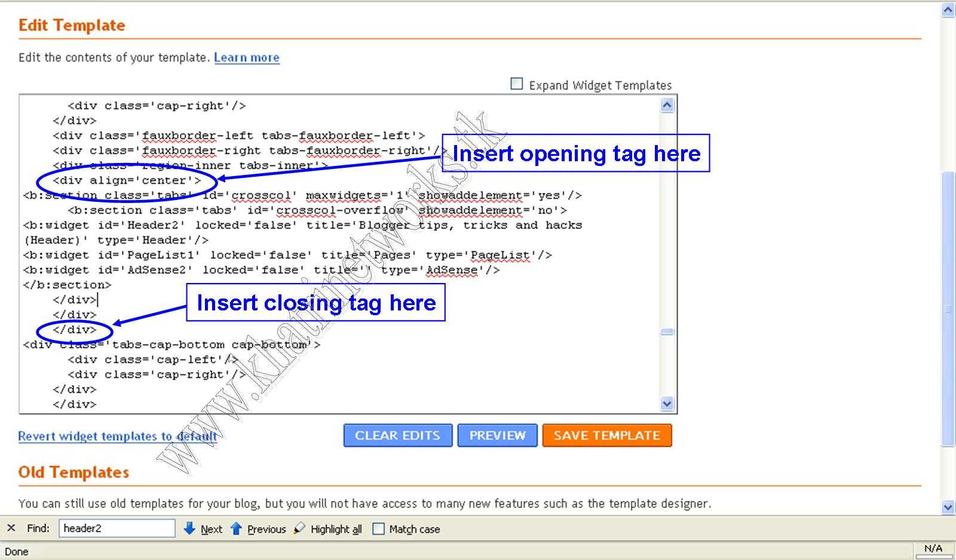
Task: Open the Learn more link
Action: (247, 57)
